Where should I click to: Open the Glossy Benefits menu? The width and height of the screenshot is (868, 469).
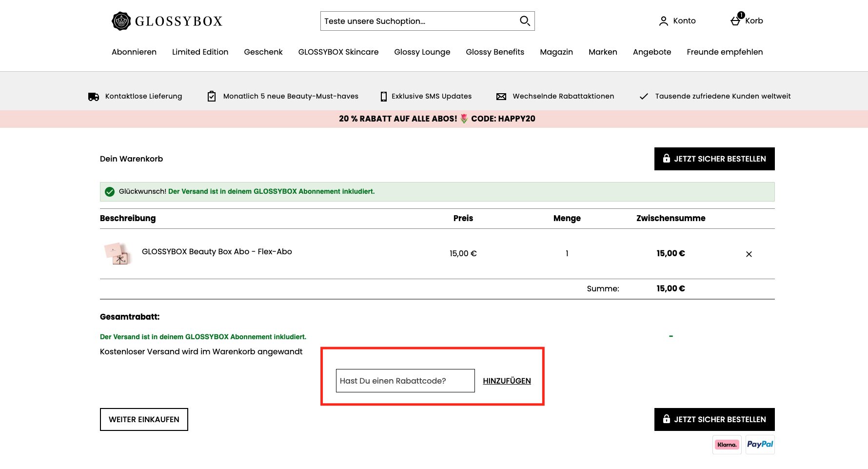coord(495,52)
